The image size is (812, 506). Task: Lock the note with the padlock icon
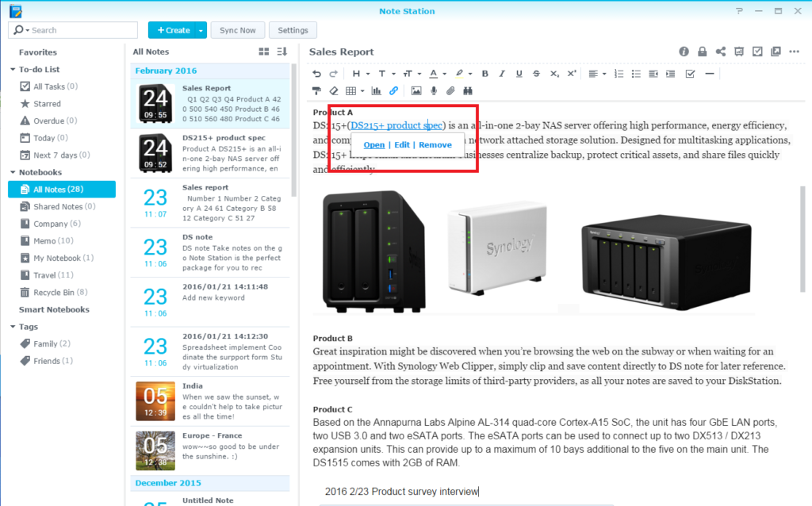(702, 52)
